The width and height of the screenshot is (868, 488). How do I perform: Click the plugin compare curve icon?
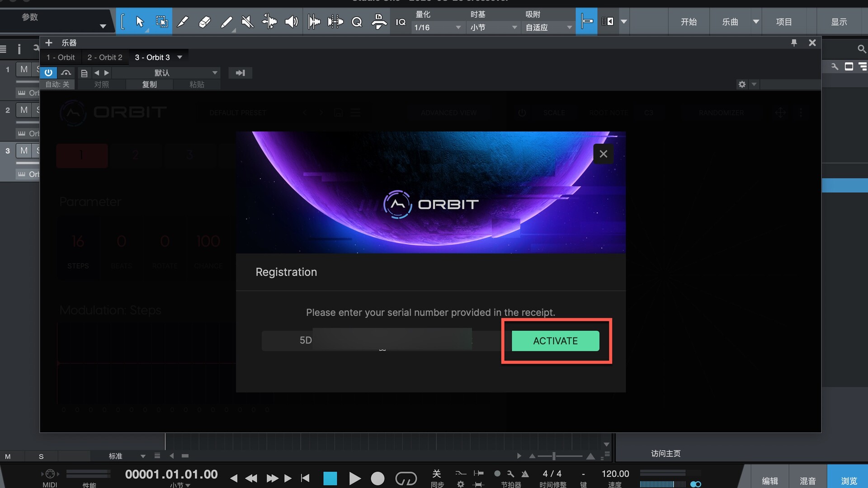(x=66, y=73)
